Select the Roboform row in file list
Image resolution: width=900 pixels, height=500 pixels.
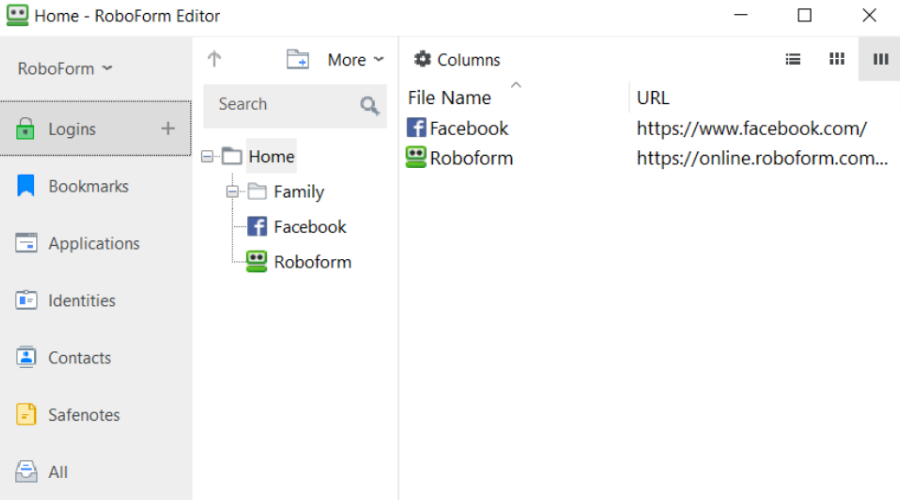pos(471,158)
